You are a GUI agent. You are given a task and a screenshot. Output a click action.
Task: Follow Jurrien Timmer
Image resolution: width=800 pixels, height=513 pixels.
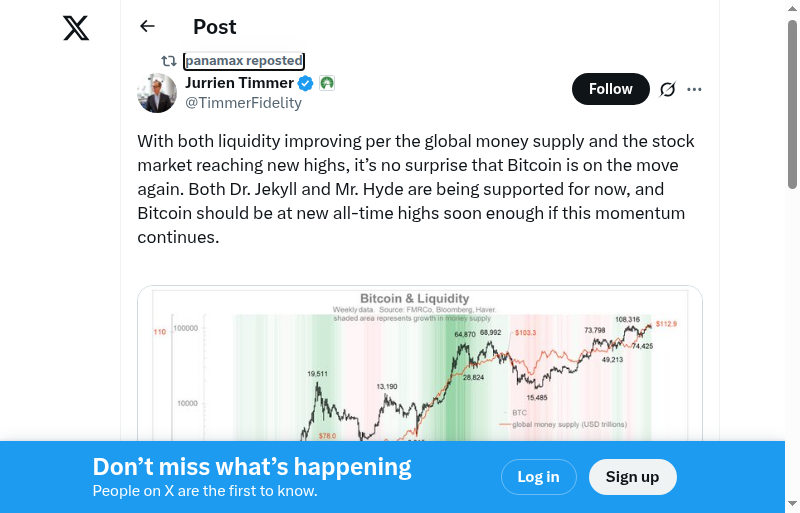tap(610, 89)
